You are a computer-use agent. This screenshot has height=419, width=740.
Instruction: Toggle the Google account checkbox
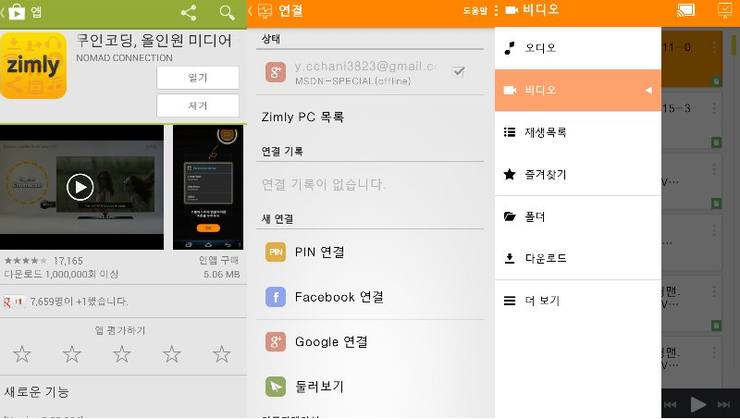tap(458, 72)
